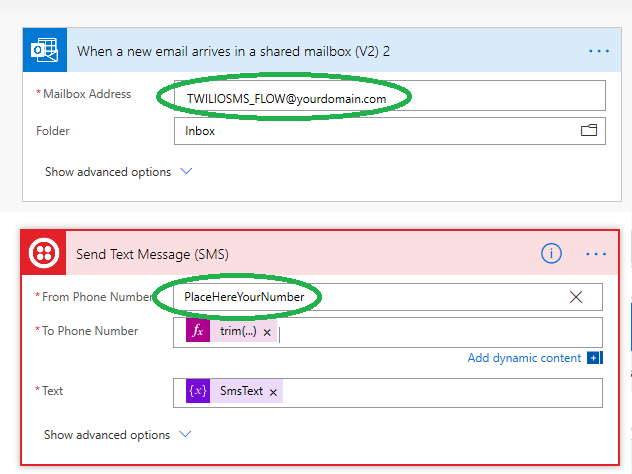Click the SmsText variable icon

tap(198, 391)
